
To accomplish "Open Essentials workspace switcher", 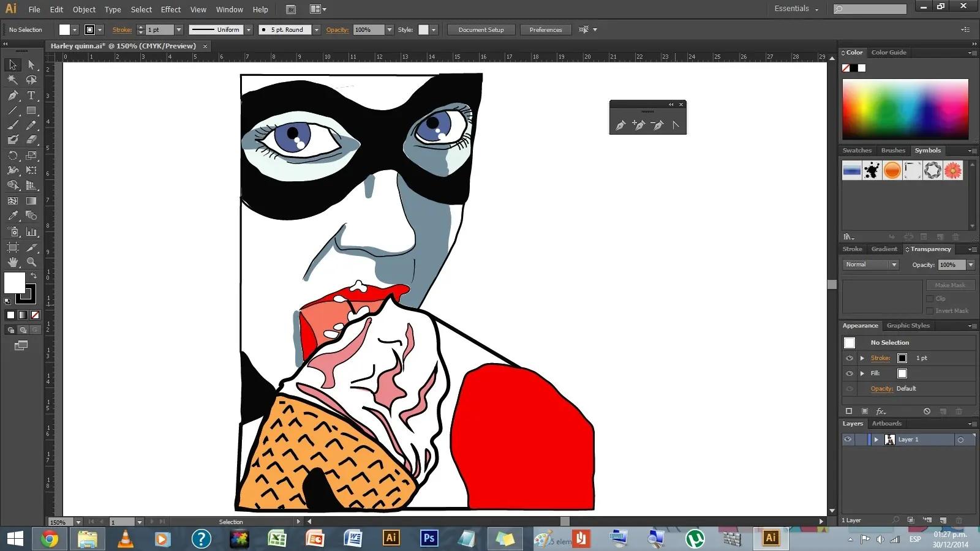I will 796,9.
